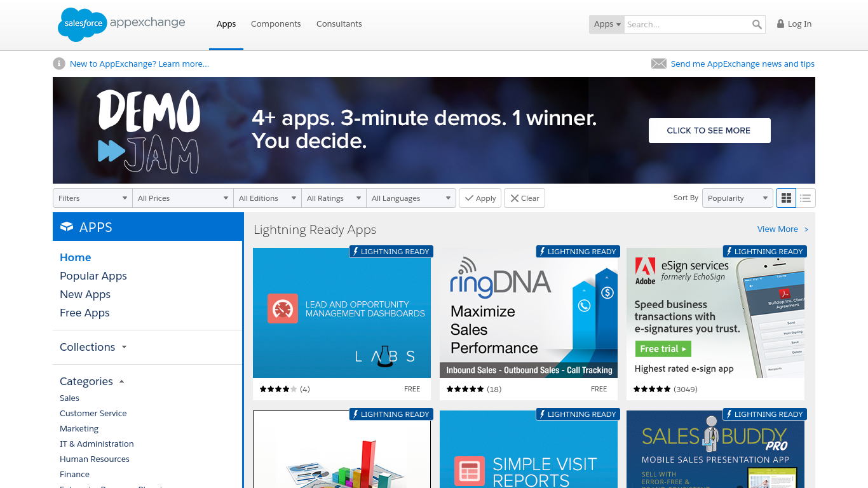The image size is (868, 488).
Task: Switch to list view layout
Action: 806,198
